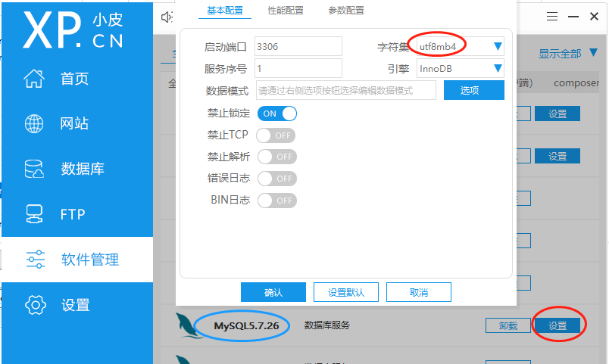Viewport: 609px width, 364px height.
Task: Switch to the 参数配置 tab
Action: pyautogui.click(x=346, y=11)
